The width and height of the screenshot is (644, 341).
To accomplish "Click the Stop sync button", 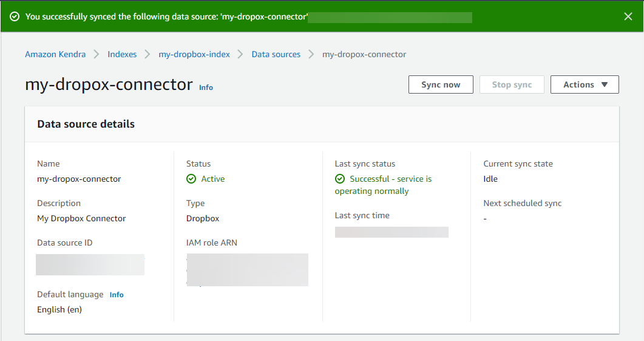I will (x=512, y=84).
